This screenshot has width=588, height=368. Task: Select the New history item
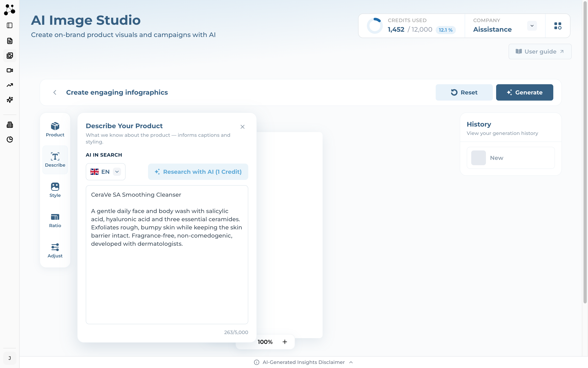click(x=510, y=158)
